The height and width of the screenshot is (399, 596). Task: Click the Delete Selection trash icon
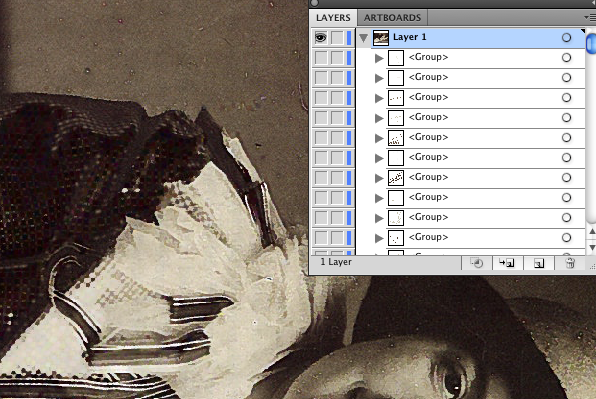(x=570, y=263)
